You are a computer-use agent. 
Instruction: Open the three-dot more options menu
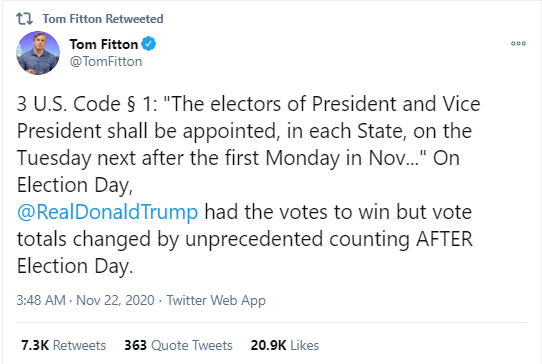518,44
